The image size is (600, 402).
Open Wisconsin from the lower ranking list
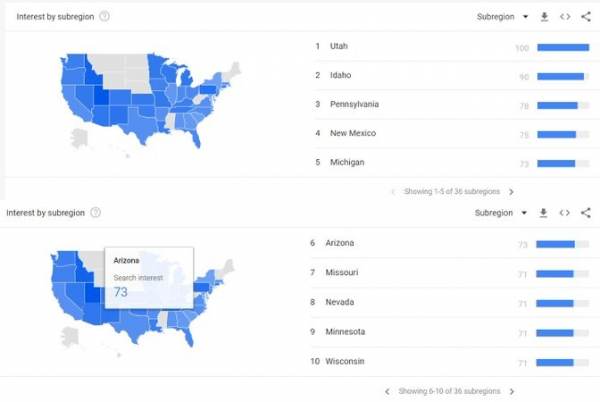tap(346, 361)
